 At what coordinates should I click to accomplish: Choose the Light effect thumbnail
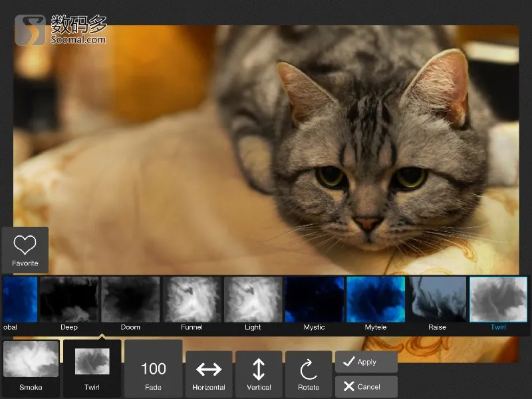253,299
